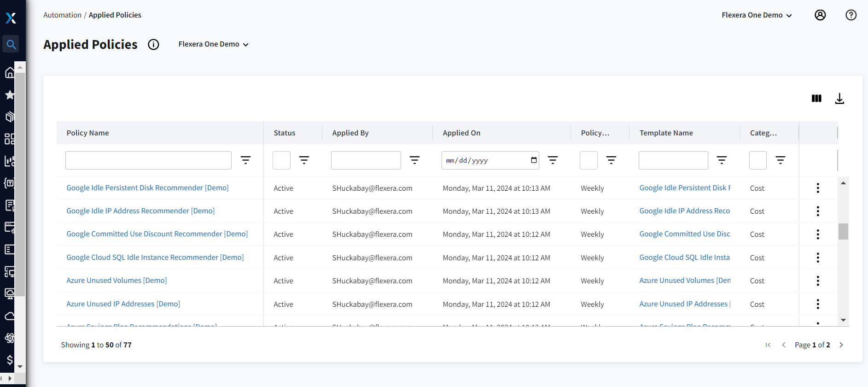The height and width of the screenshot is (387, 868).
Task: Expand the top-right Flexera One Demo organization selector
Action: pyautogui.click(x=756, y=15)
